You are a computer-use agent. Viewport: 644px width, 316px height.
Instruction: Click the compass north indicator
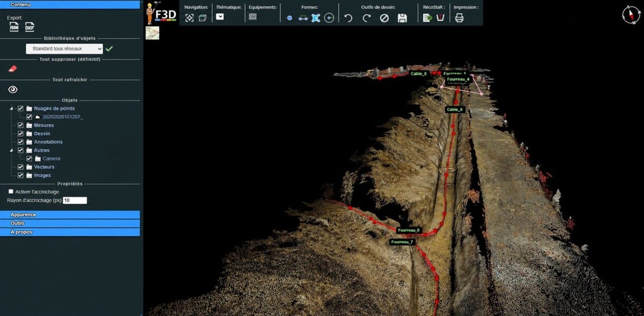[x=631, y=14]
